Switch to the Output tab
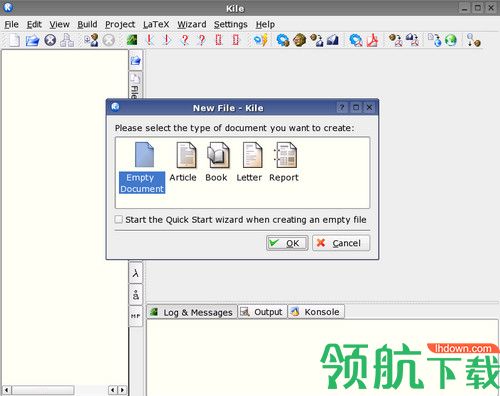Viewport: 500px width, 396px height. click(262, 312)
